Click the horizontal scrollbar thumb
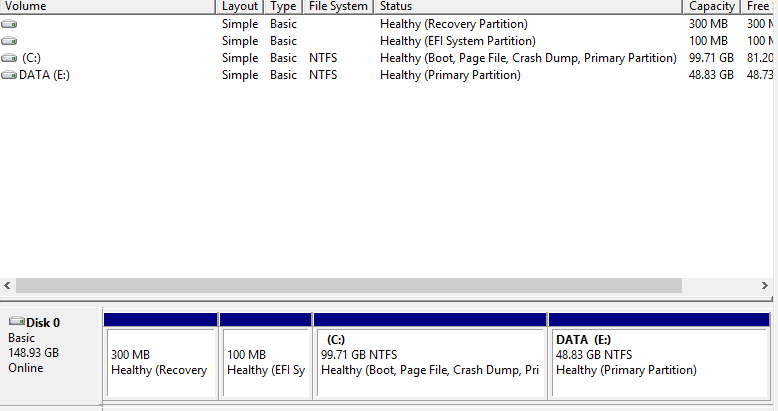Viewport: 778px width, 411px height. click(x=349, y=286)
